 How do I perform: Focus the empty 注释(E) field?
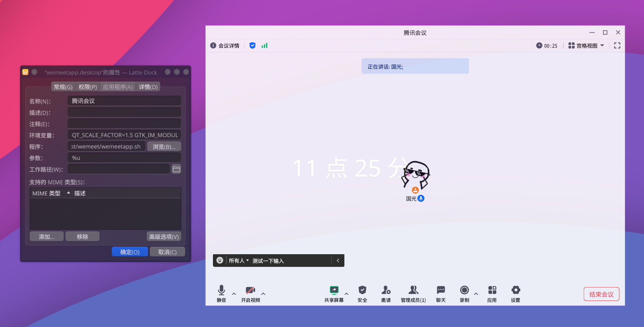pyautogui.click(x=124, y=123)
